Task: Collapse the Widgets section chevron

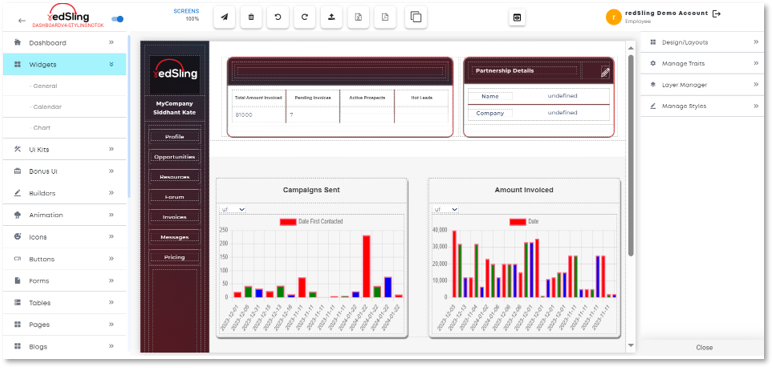Action: coord(111,64)
